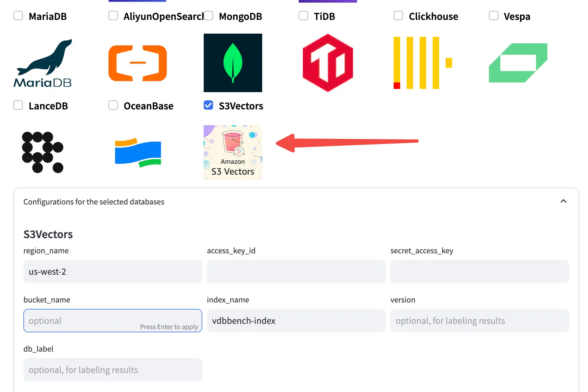Check the LanceDB checkbox

coord(18,105)
